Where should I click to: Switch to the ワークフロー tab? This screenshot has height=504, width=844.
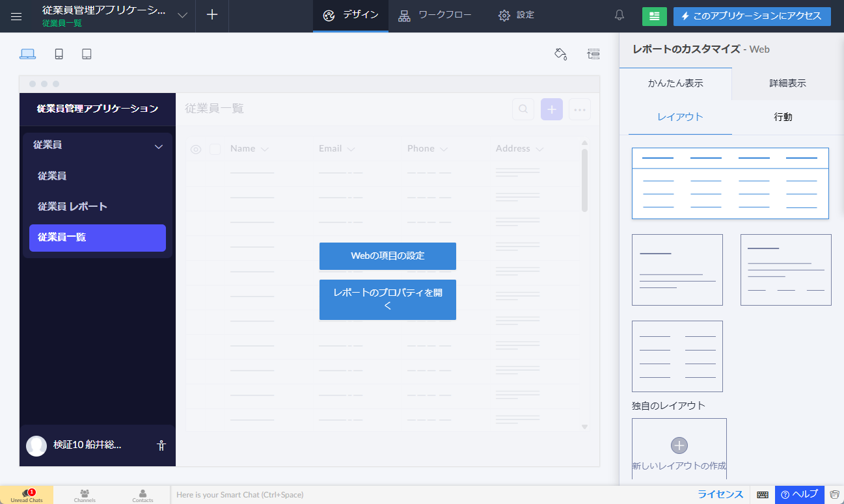pos(435,16)
